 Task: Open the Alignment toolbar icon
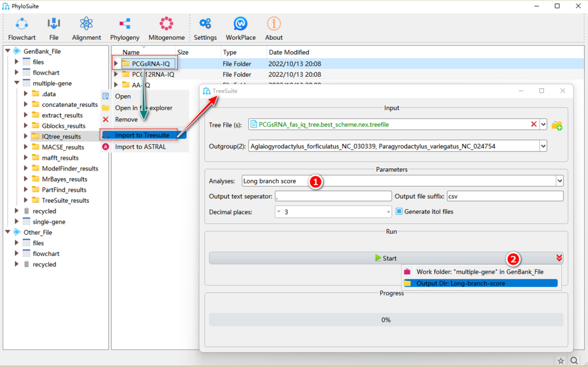86,24
